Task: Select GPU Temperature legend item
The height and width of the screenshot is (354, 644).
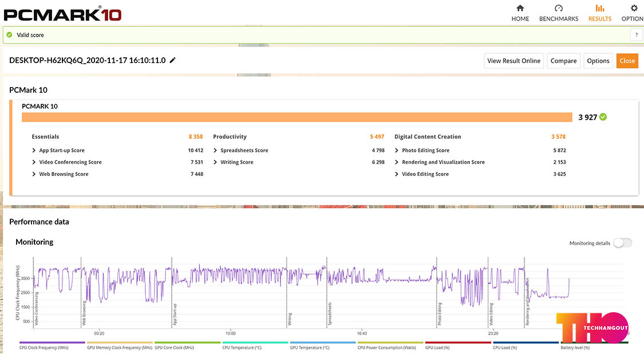Action: (x=323, y=346)
